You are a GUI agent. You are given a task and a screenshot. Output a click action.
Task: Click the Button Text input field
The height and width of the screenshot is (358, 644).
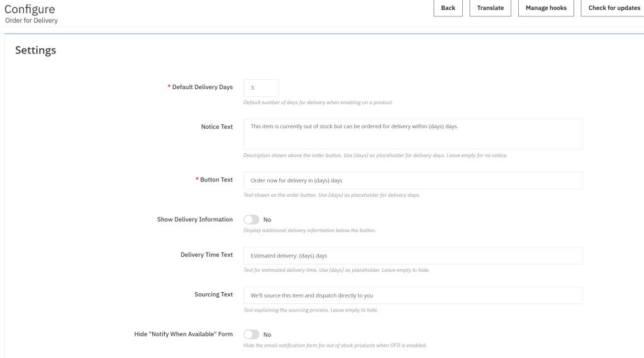tap(413, 180)
